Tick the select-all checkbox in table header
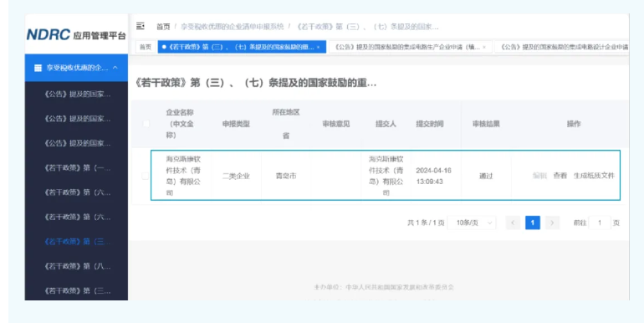644x323 pixels. tap(146, 124)
